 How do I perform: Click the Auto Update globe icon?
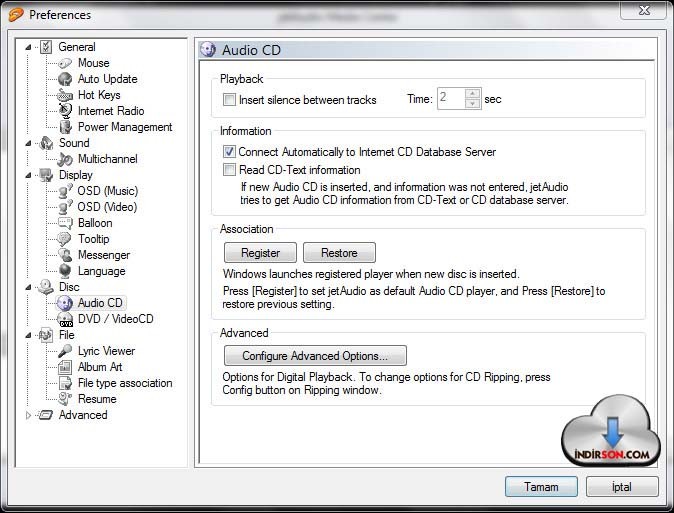[x=65, y=79]
